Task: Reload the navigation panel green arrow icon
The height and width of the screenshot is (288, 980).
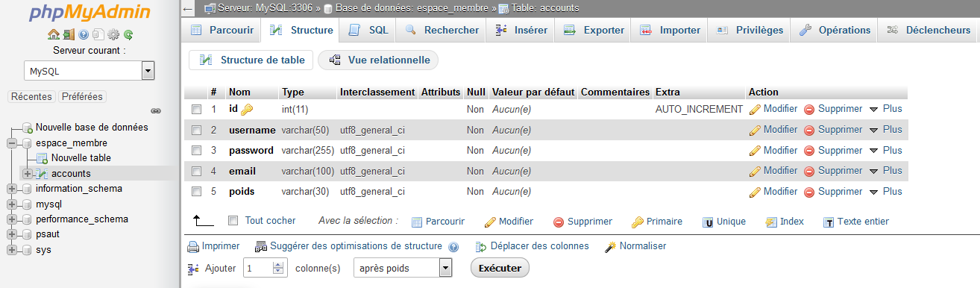Action: (x=128, y=34)
